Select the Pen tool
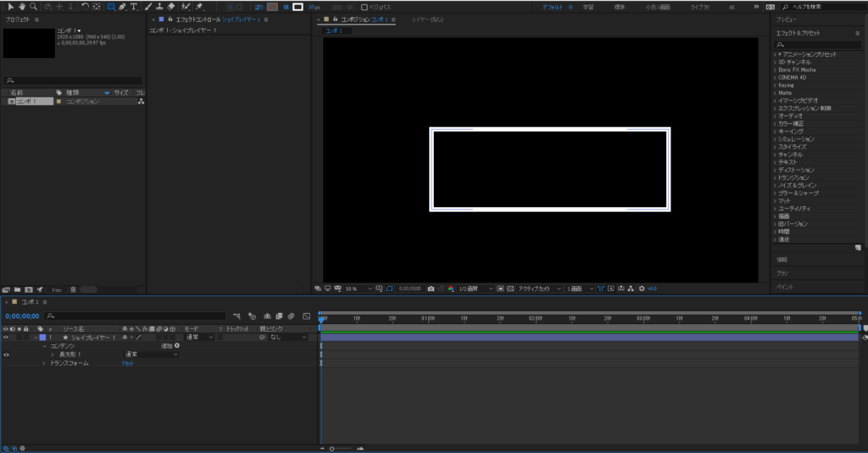The image size is (868, 453). pos(122,7)
